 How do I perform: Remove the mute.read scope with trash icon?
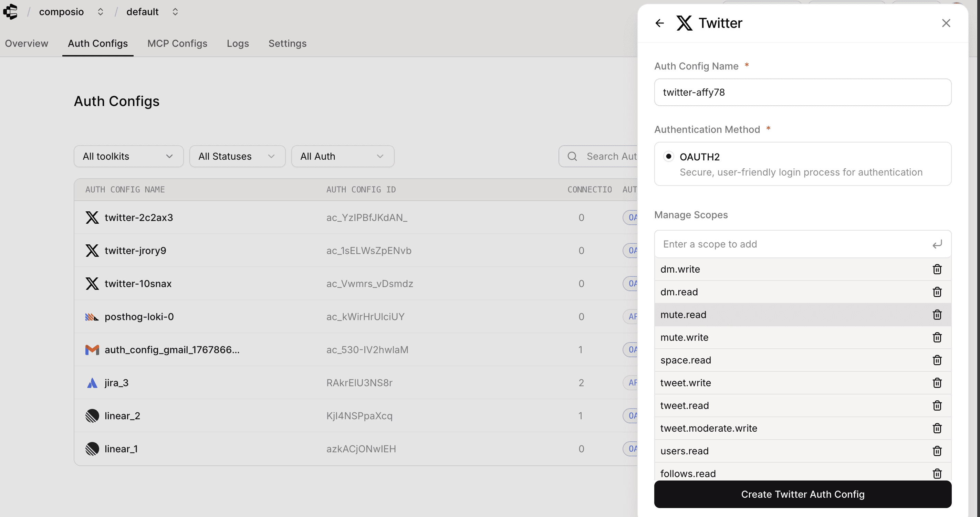tap(937, 315)
